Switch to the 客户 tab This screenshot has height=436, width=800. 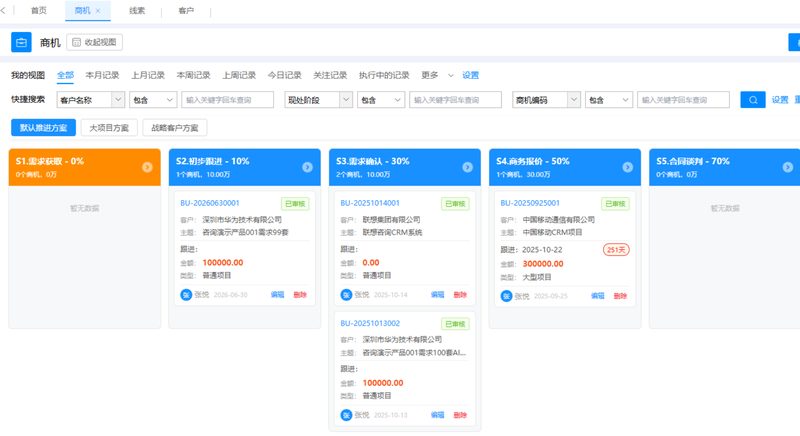[186, 10]
